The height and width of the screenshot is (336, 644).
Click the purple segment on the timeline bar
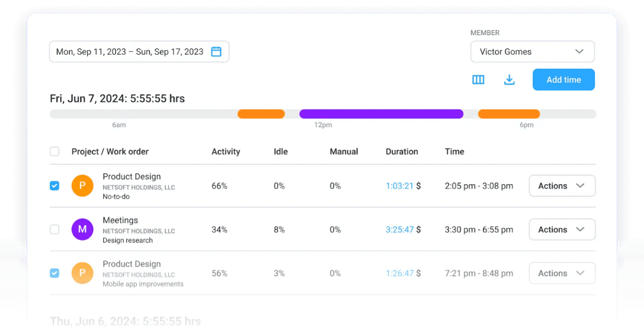coord(381,114)
